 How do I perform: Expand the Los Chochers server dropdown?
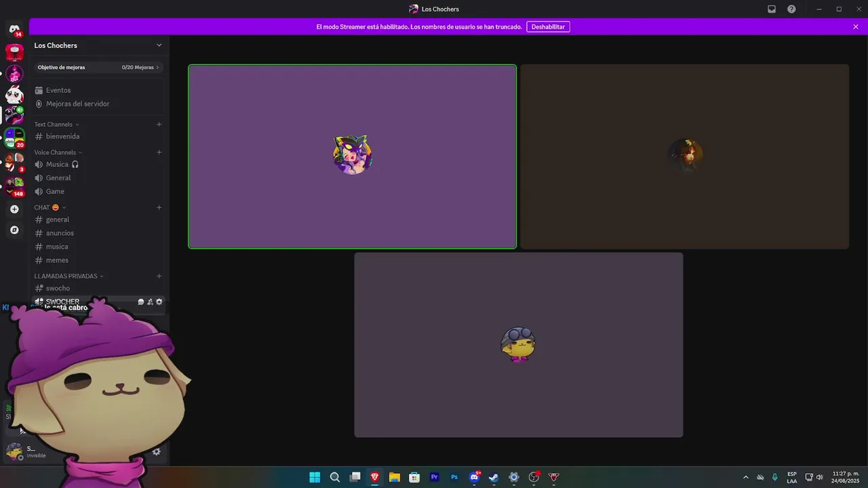(159, 45)
